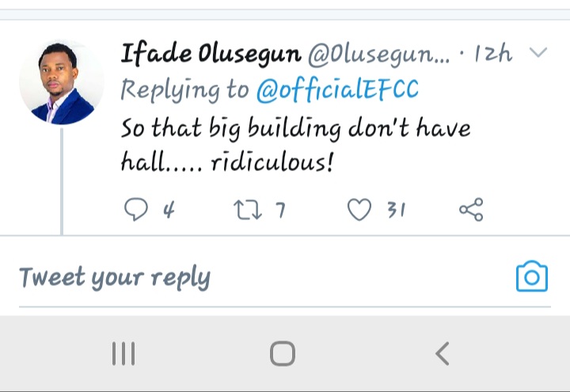Viewport: 570px width, 392px height.
Task: Tap the Replying to label
Action: click(x=184, y=90)
